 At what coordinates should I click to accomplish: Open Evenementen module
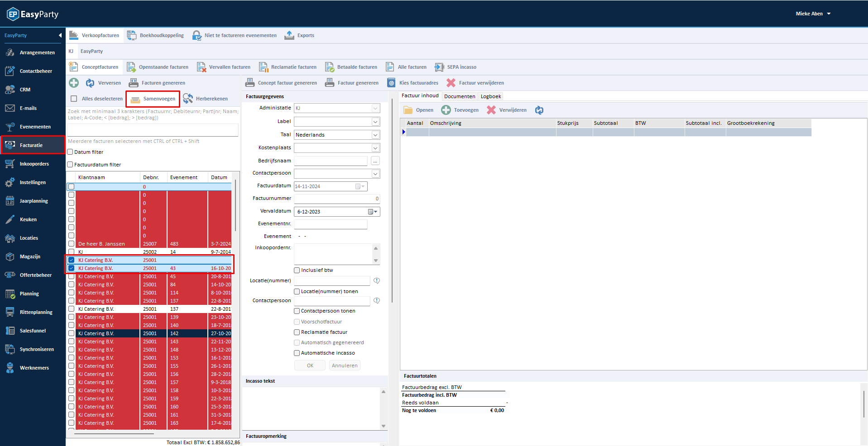coord(28,127)
